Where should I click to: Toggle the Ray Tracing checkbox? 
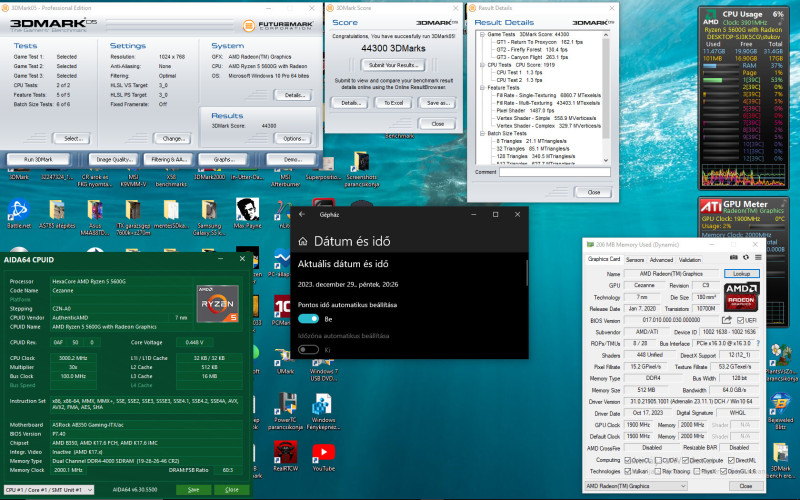point(658,471)
